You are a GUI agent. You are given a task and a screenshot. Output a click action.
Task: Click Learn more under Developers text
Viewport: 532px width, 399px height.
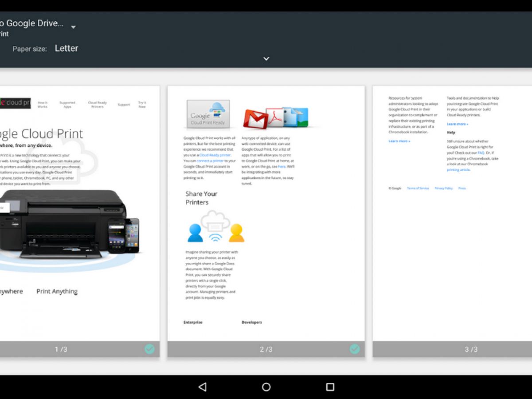click(x=457, y=124)
